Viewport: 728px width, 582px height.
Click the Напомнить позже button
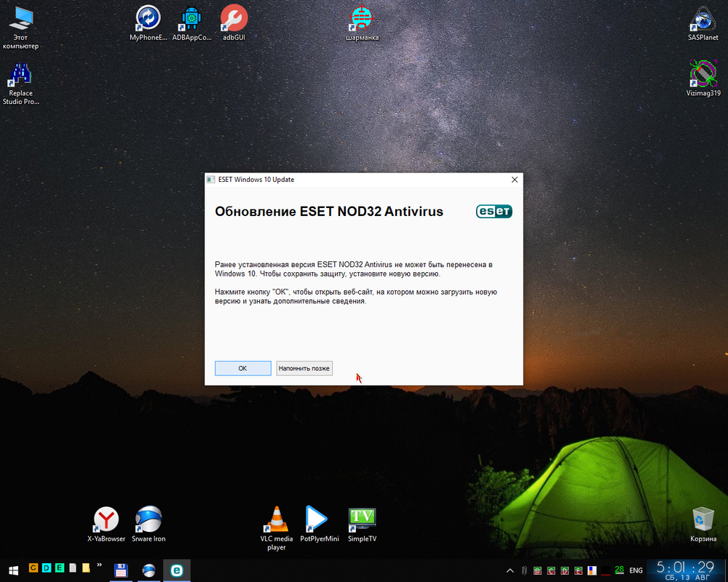[x=304, y=368]
